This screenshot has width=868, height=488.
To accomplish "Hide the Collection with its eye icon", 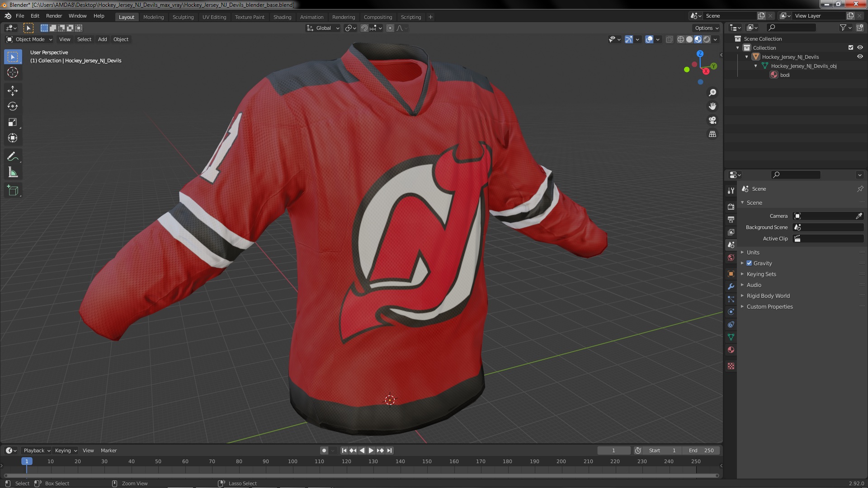I will (x=860, y=47).
